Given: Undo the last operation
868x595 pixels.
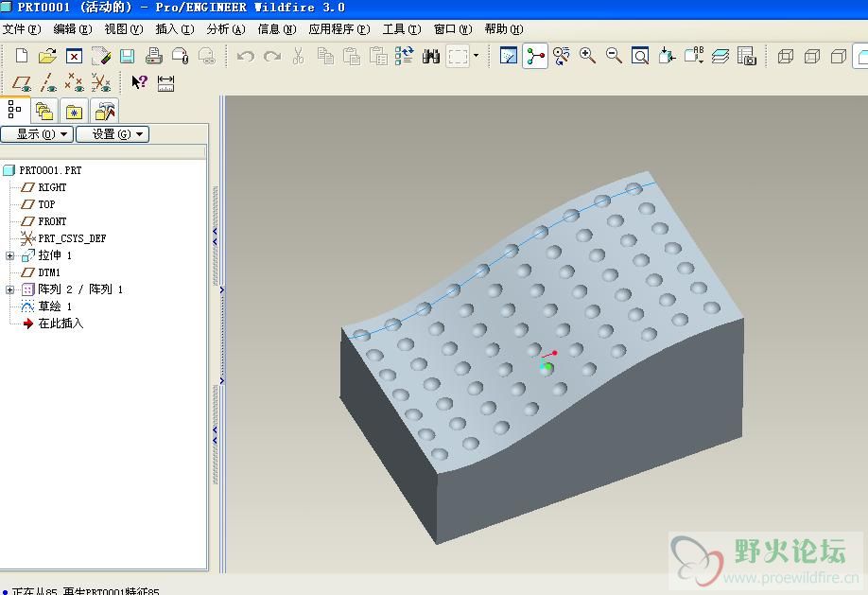Looking at the screenshot, I should pos(245,56).
